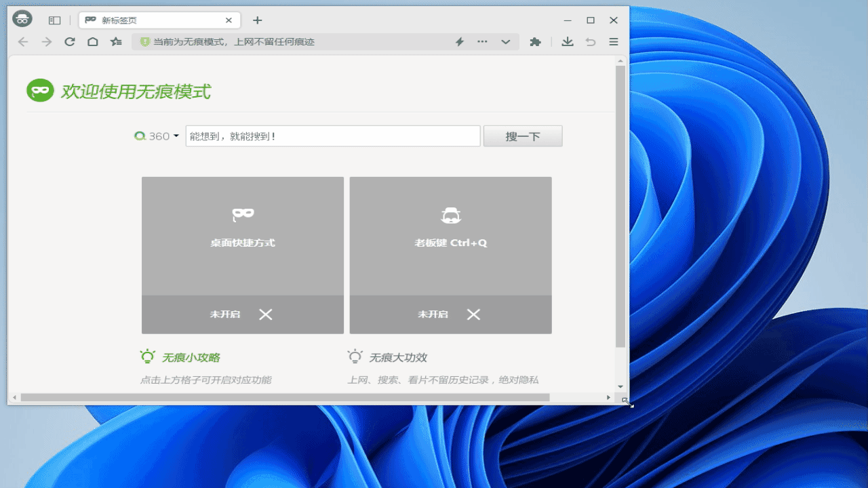Click the lightning speed mode icon
Image resolution: width=868 pixels, height=488 pixels.
click(x=459, y=42)
